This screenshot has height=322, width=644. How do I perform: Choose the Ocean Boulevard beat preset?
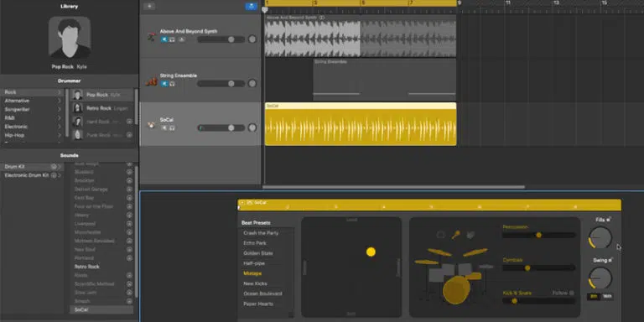pos(262,293)
